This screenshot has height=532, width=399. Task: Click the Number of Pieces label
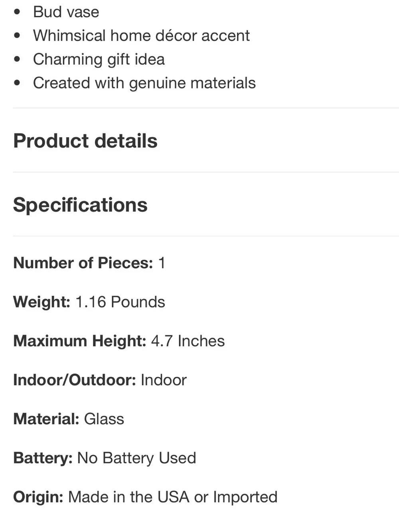pyautogui.click(x=83, y=263)
